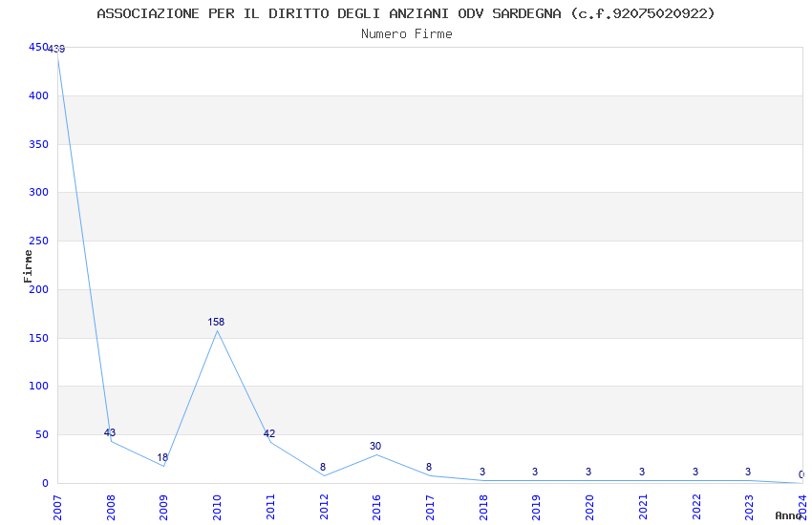Select the 3 data label above 2023
The image size is (812, 525).
[748, 472]
